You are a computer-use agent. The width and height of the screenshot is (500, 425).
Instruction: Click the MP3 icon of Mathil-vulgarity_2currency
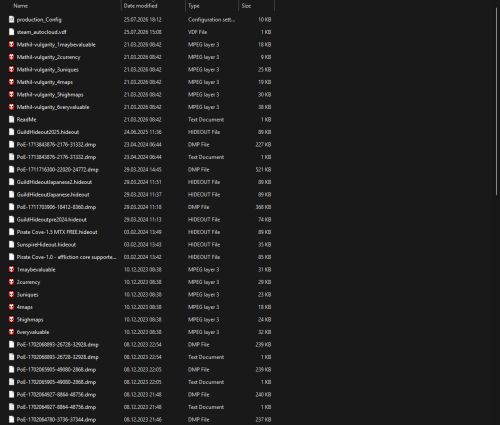[x=11, y=57]
